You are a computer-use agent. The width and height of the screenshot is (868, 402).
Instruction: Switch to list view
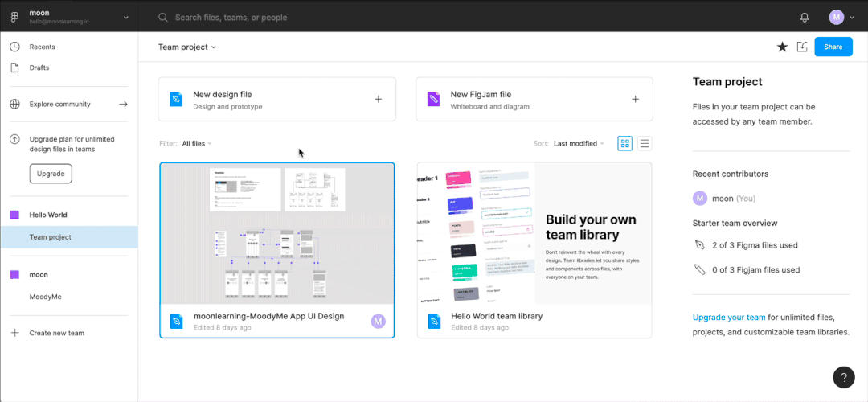pyautogui.click(x=645, y=144)
